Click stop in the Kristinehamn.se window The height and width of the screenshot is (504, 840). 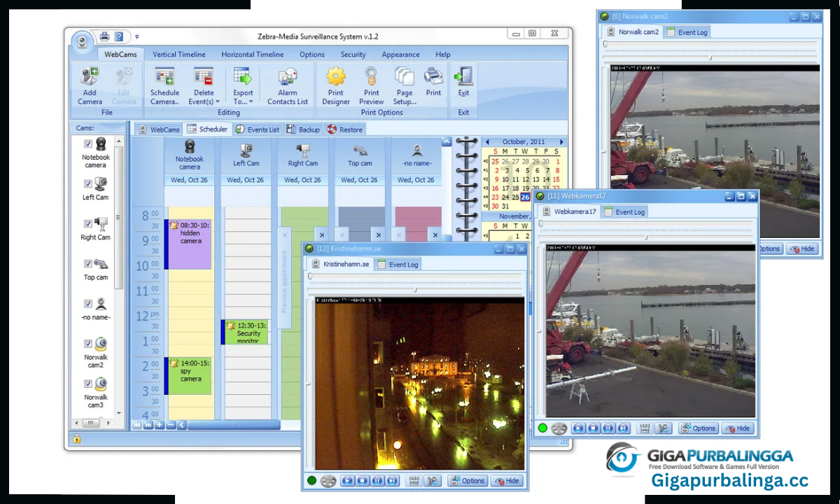point(363,481)
